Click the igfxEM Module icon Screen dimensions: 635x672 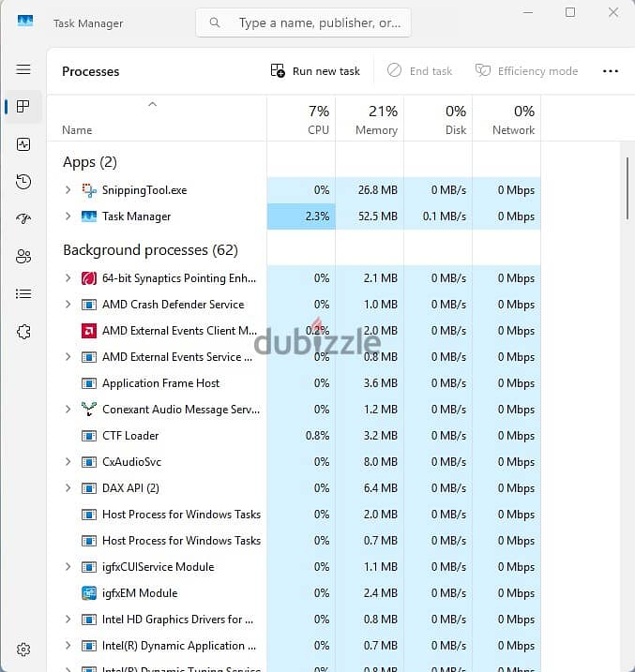pos(89,593)
